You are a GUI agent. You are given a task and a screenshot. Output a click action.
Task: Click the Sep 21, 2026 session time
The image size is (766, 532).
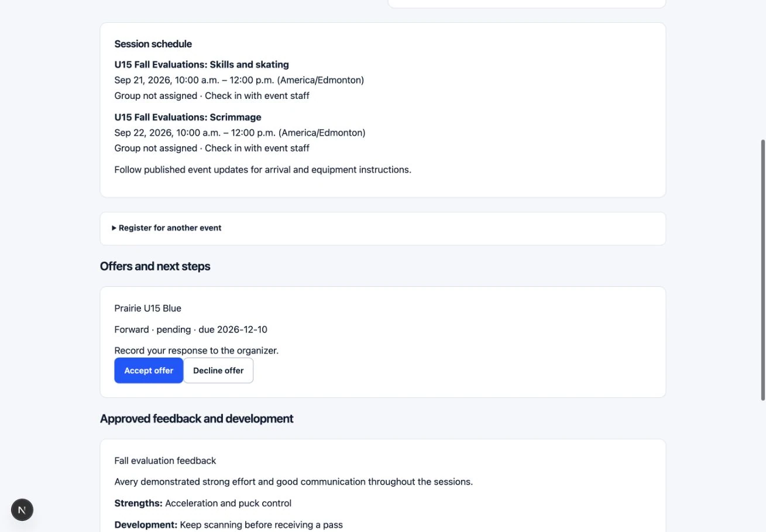[239, 80]
